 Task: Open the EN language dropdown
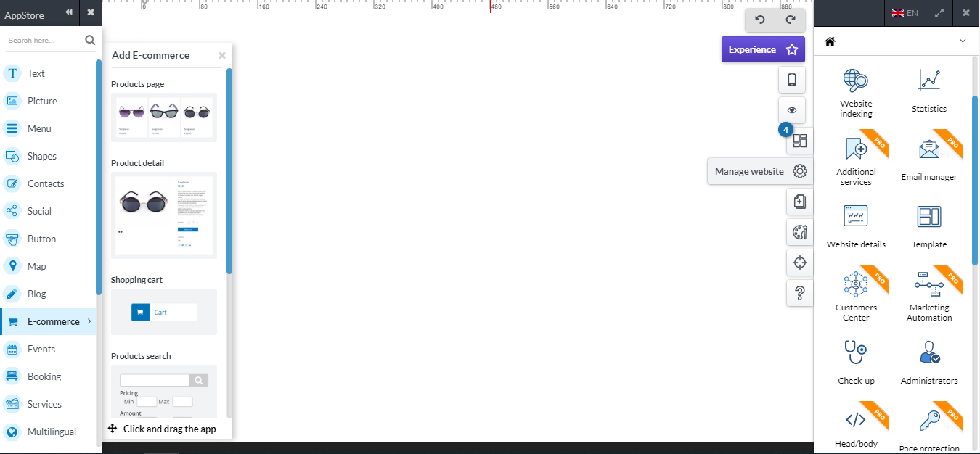[x=905, y=13]
